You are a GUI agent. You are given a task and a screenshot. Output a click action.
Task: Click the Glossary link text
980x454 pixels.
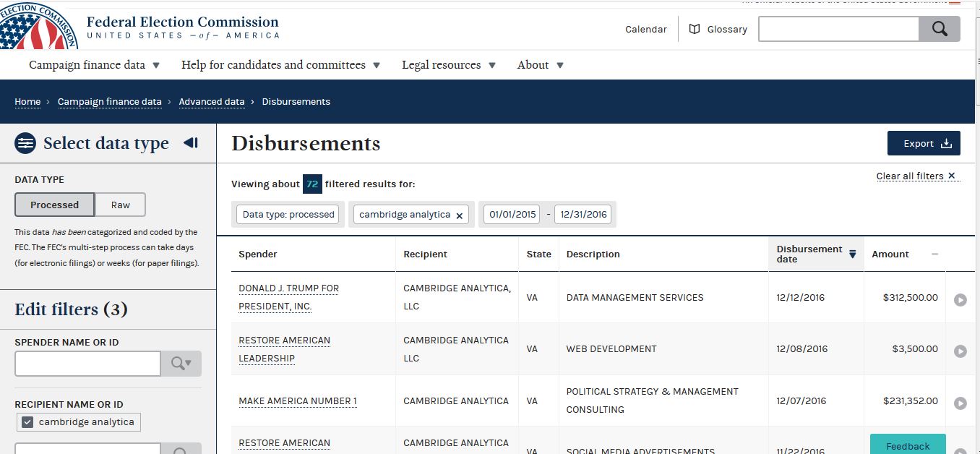(727, 30)
